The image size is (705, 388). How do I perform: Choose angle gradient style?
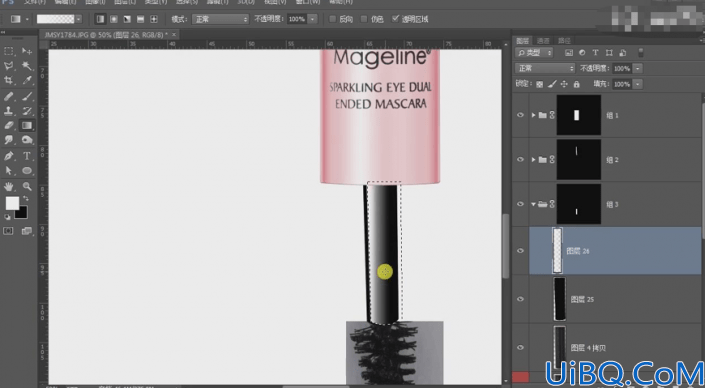pyautogui.click(x=127, y=19)
